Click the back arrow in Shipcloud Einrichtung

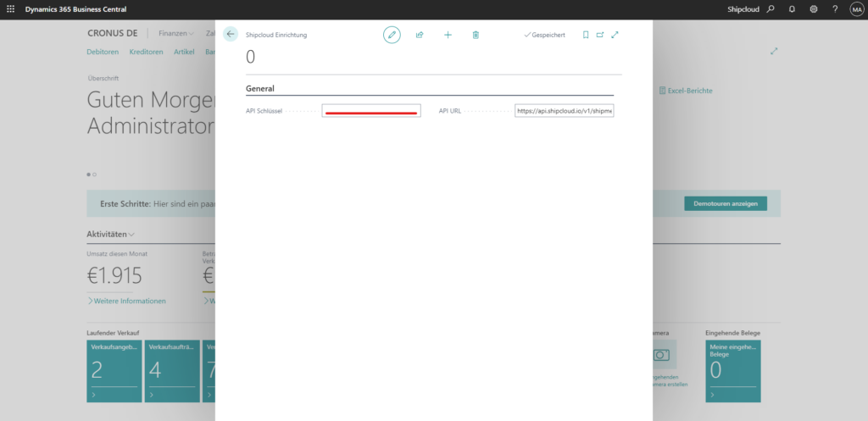[231, 34]
